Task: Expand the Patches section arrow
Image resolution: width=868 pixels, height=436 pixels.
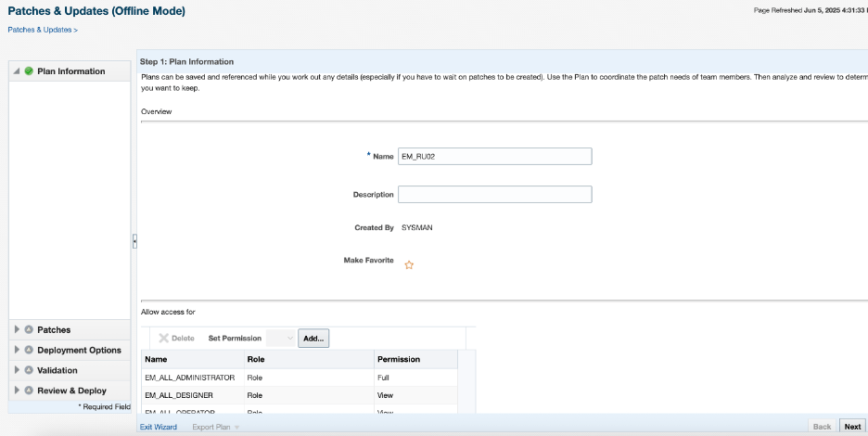Action: click(x=17, y=330)
